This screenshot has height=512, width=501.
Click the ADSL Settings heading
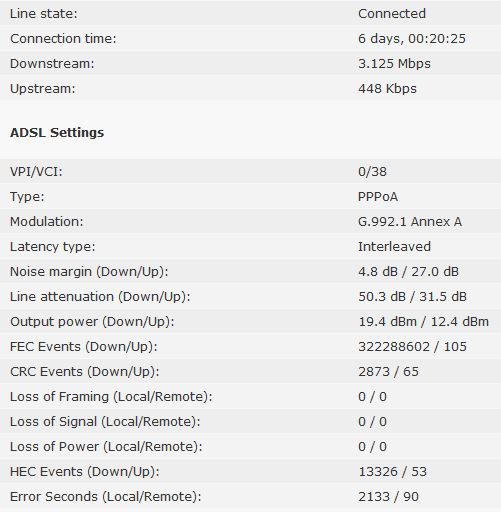57,132
